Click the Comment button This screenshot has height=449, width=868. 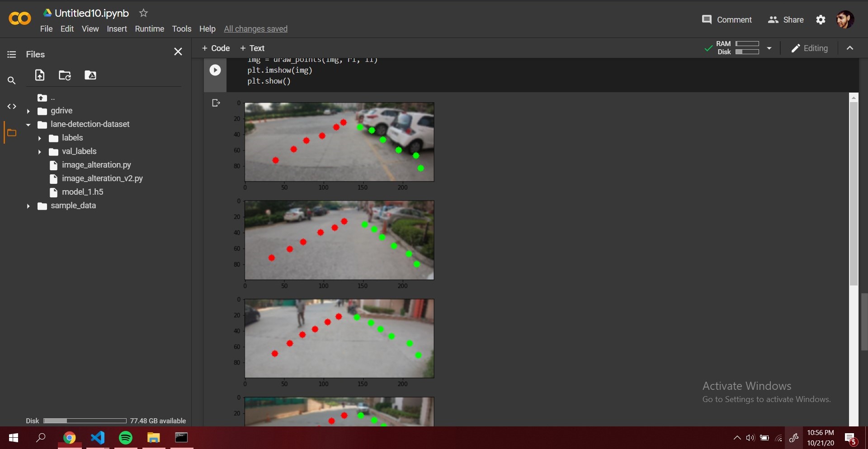pyautogui.click(x=726, y=19)
